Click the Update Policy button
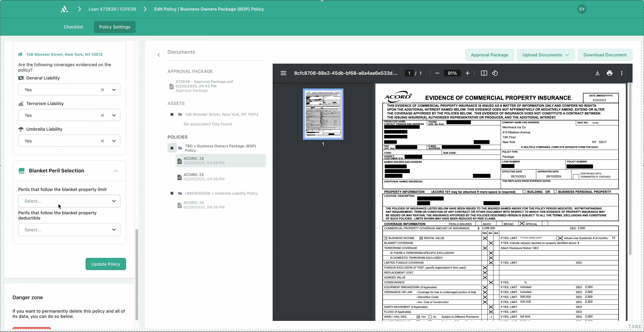Screen dimensions: 644x332 (x=105, y=264)
